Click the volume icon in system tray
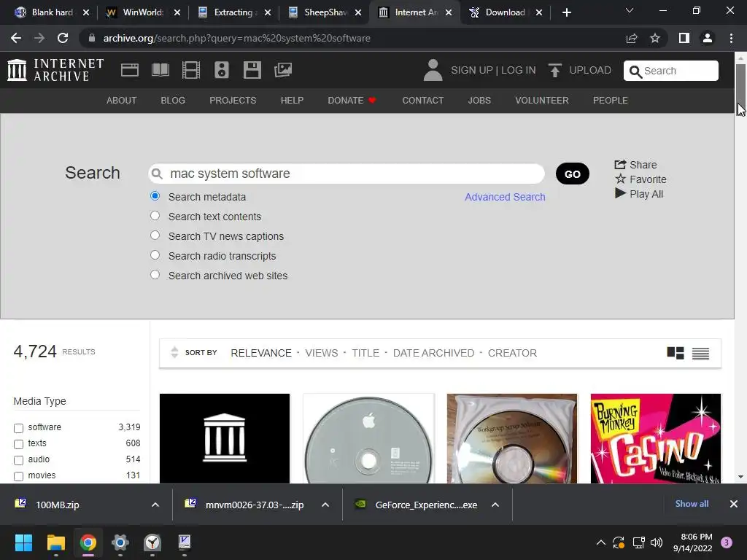747x560 pixels. 657,542
